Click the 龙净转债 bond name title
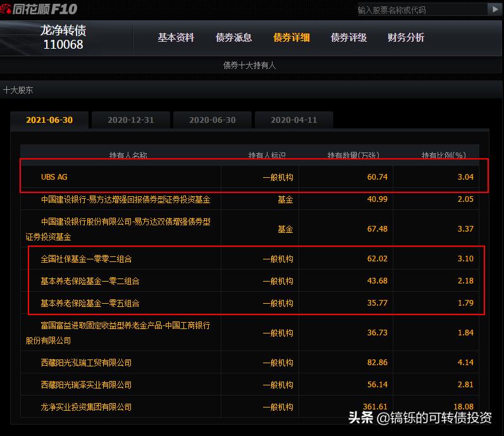 pos(63,30)
